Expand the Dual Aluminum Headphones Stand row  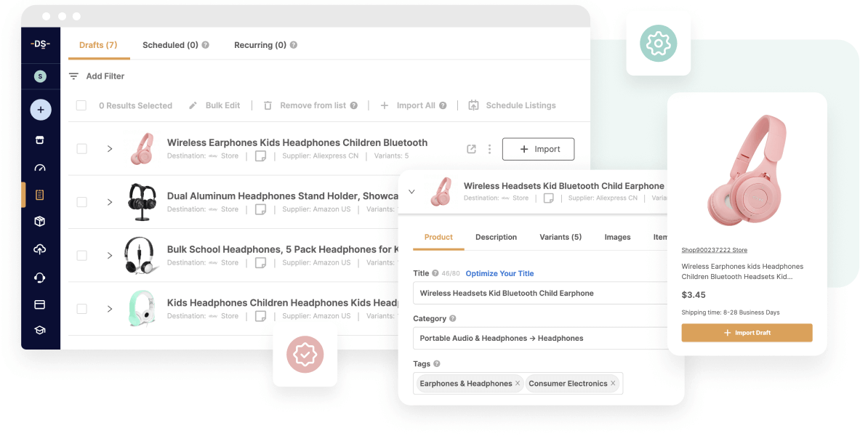click(110, 202)
